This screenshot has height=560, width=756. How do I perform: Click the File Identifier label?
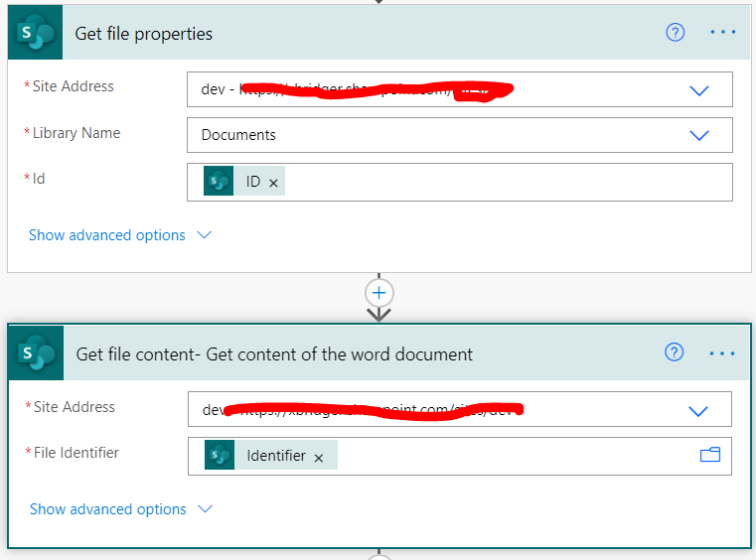tap(76, 453)
